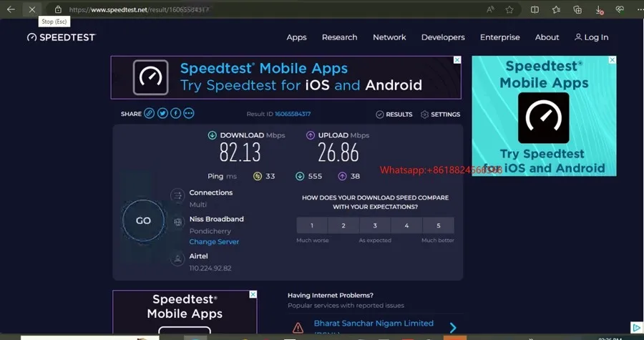Viewport: 644px width, 340px height.
Task: Start a new test with GO button
Action: [143, 220]
